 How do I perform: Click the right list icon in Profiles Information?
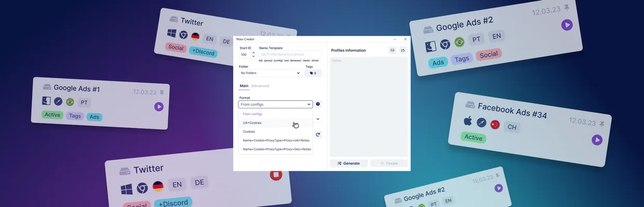pyautogui.click(x=403, y=50)
